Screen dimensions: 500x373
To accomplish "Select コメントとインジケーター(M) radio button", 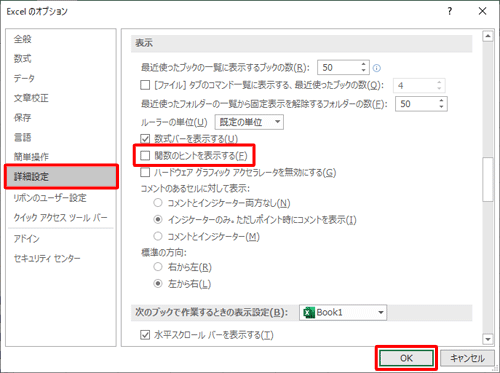I will click(158, 236).
